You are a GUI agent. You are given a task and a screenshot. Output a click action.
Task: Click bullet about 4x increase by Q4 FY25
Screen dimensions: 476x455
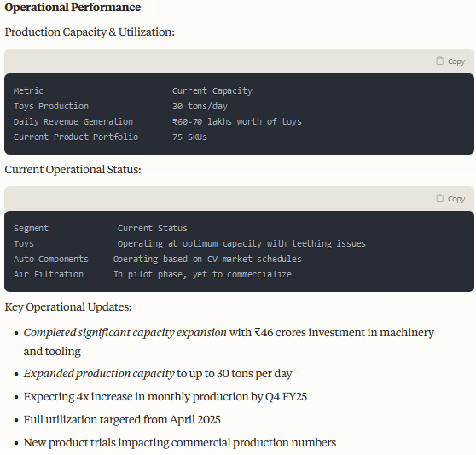click(165, 396)
